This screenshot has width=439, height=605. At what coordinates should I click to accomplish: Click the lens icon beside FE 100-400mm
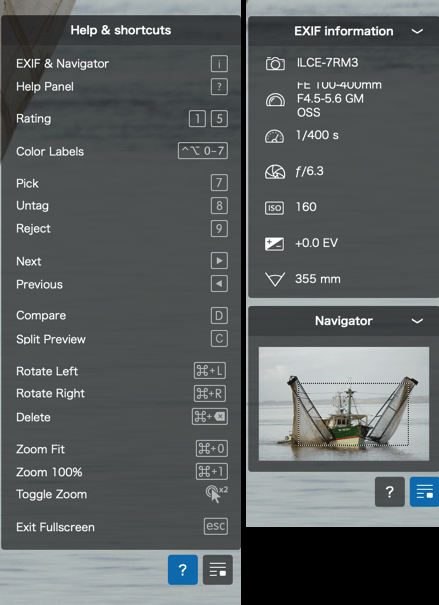coord(275,100)
